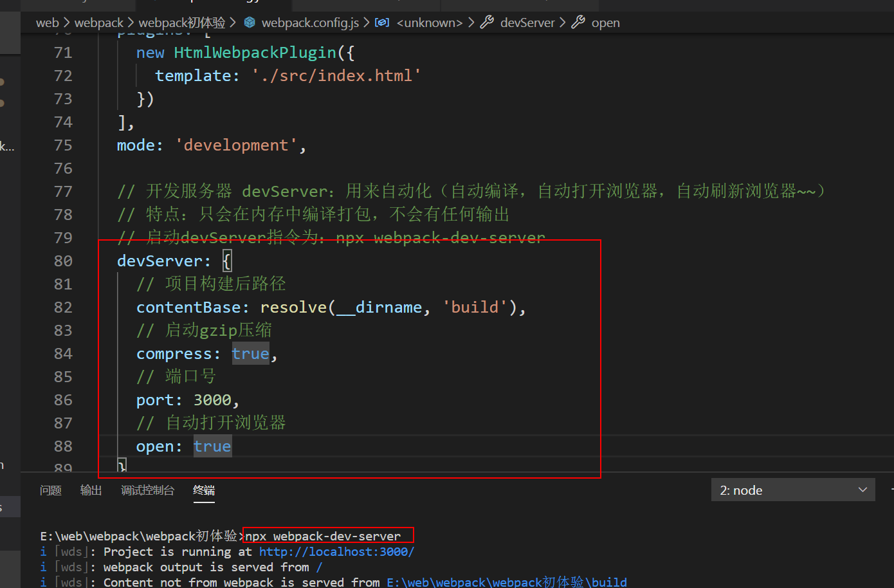
Task: Open the '2: node' terminal selector dropdown
Action: (x=792, y=490)
